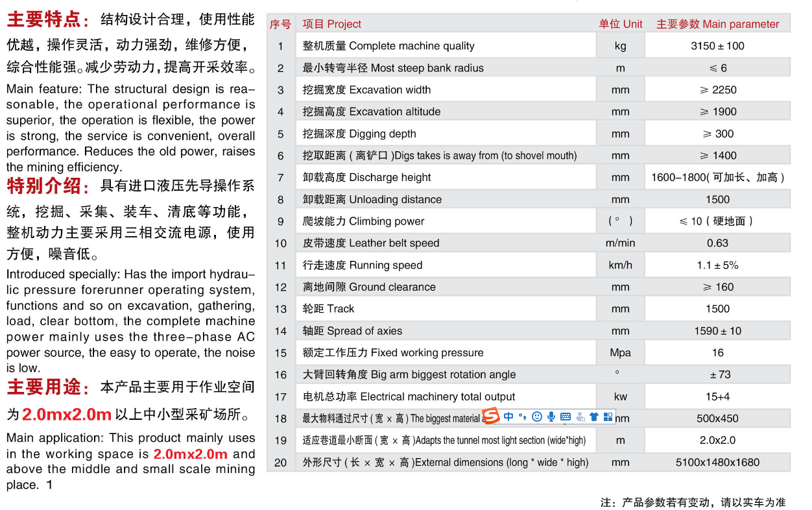This screenshot has width=812, height=510.
Task: Start voice input with microphone icon
Action: 551,417
